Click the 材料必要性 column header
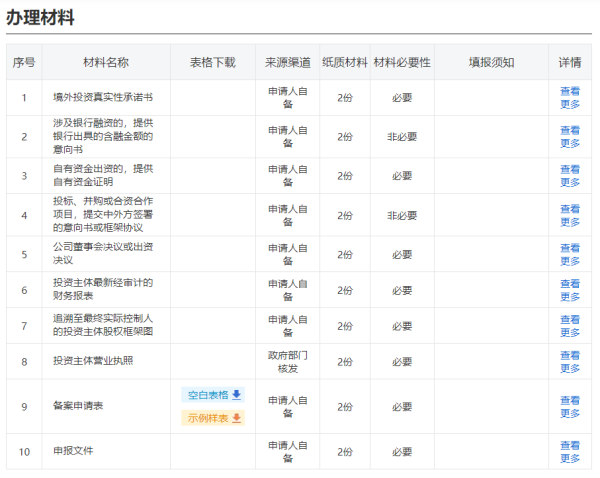The image size is (600, 478). [x=402, y=62]
